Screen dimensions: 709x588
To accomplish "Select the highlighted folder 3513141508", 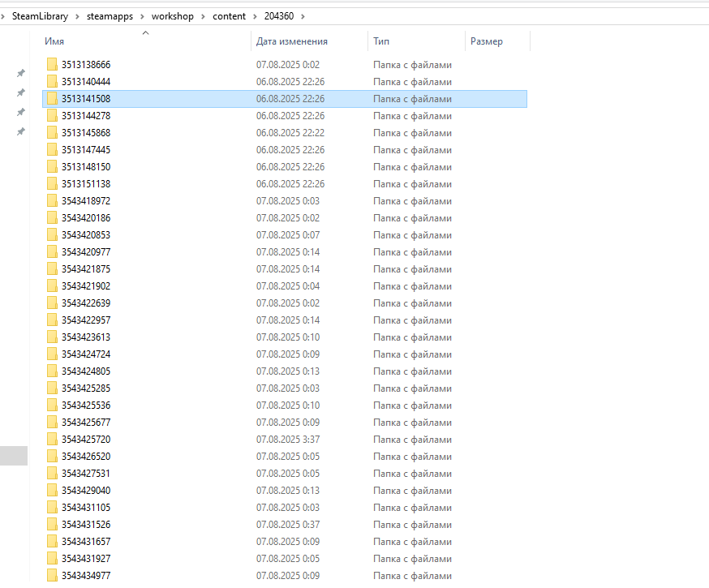I will tap(285, 99).
